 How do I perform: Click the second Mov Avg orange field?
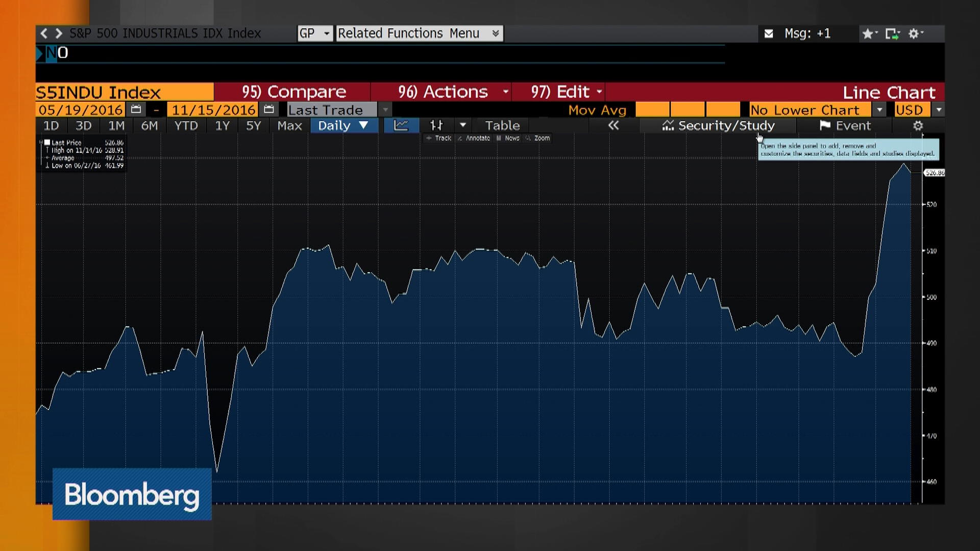[x=688, y=110]
